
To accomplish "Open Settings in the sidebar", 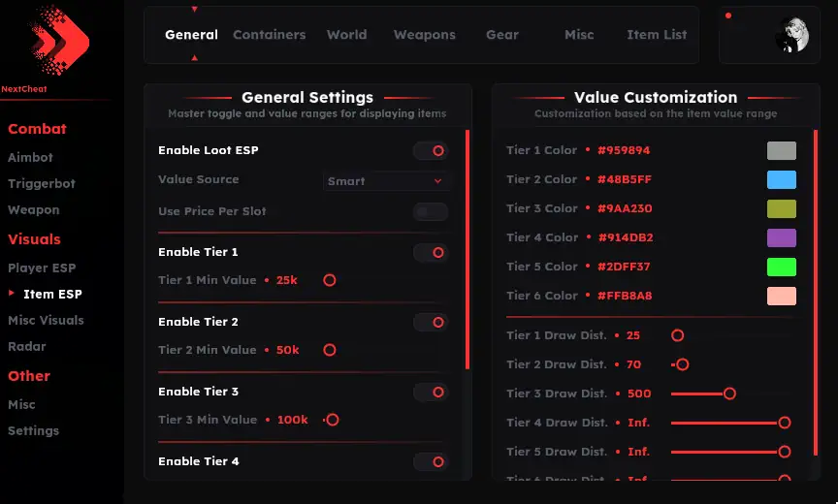I will (33, 431).
